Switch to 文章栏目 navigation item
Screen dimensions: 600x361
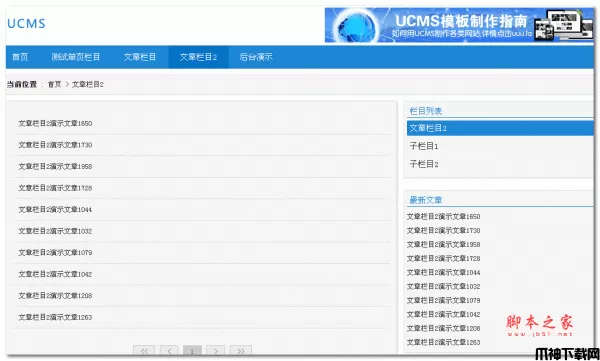click(140, 57)
